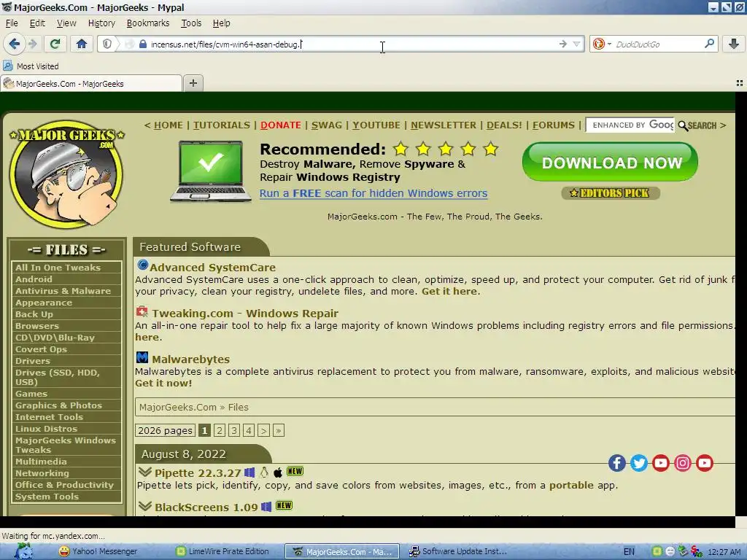Click the Tweaking.com Windows Repair icon
This screenshot has height=560, width=747.
pos(142,312)
